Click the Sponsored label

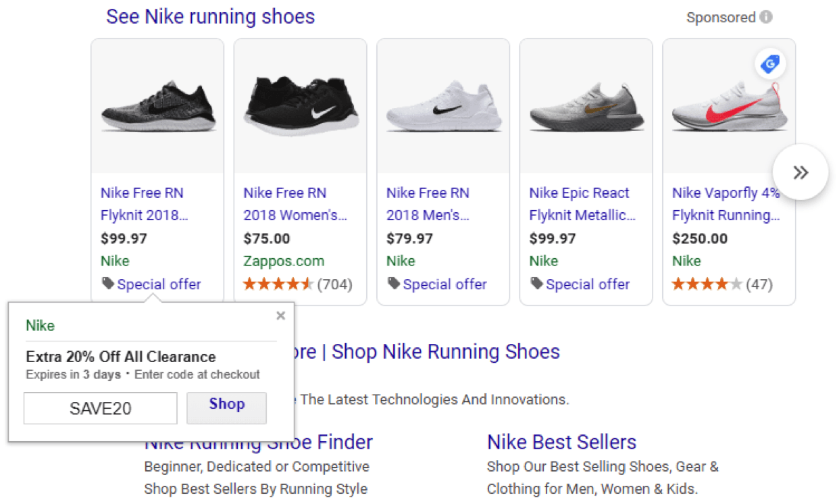click(721, 18)
